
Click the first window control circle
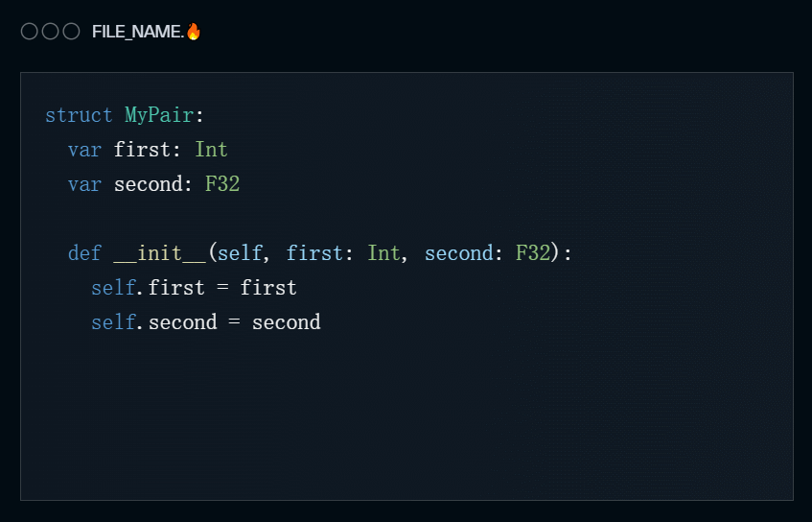tap(29, 32)
